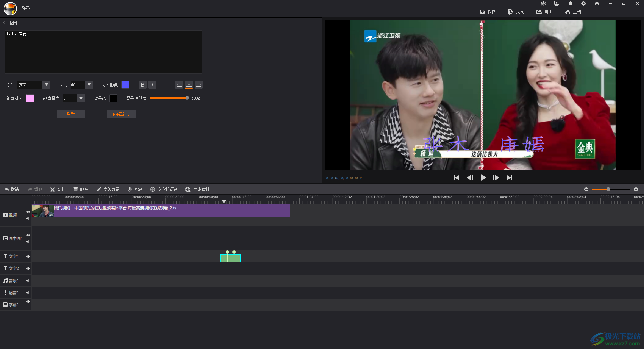Open 配音 voice-over recording

point(135,189)
